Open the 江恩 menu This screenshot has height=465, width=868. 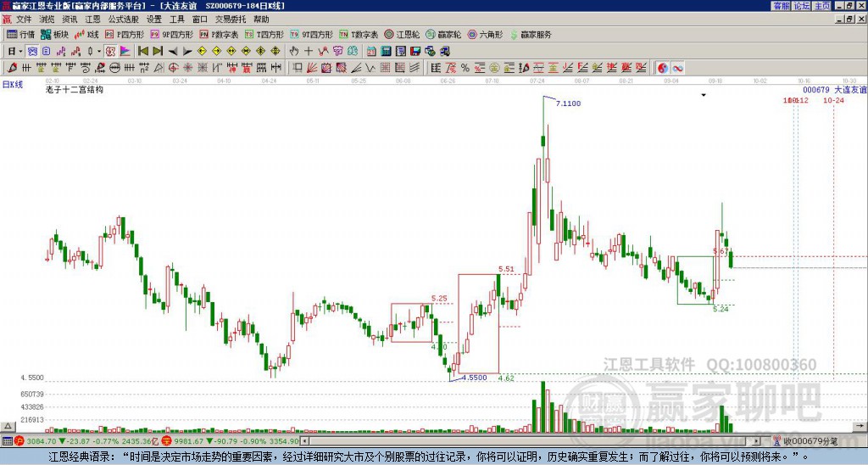pos(92,20)
